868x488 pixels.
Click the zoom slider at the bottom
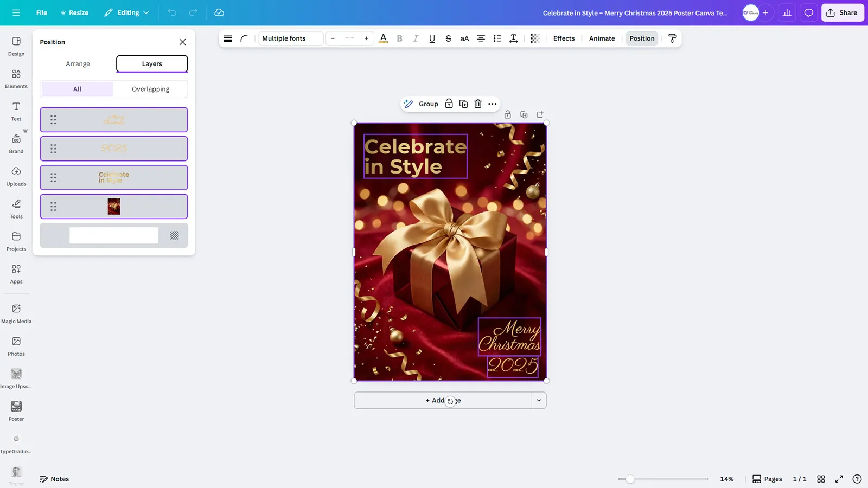tap(630, 479)
